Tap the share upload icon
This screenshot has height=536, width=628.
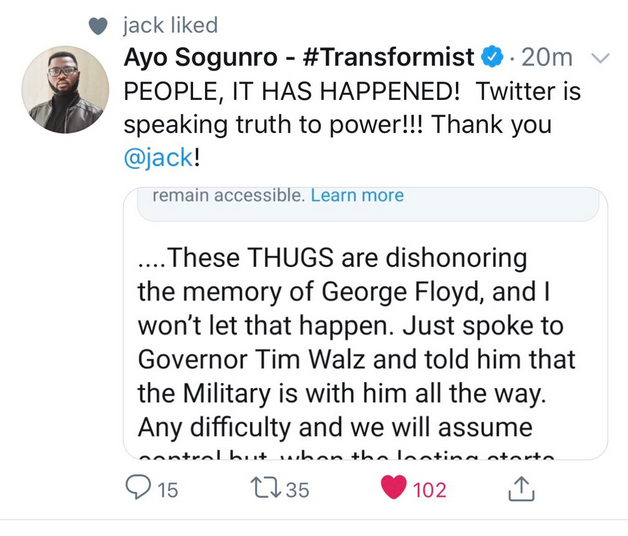(x=521, y=489)
